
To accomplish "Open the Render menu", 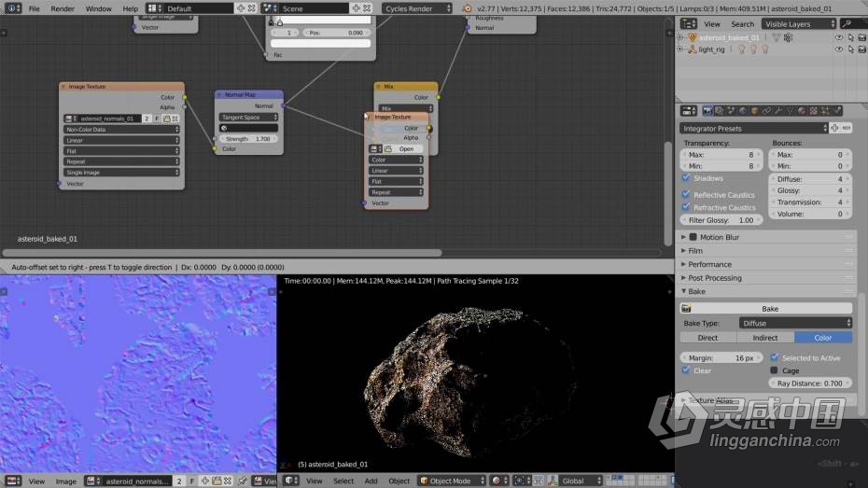I will (63, 8).
